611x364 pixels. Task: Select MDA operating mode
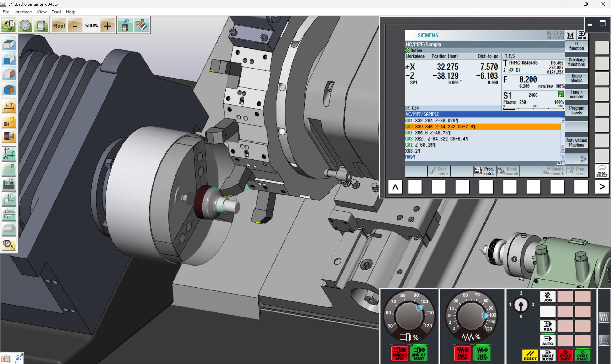click(x=547, y=326)
